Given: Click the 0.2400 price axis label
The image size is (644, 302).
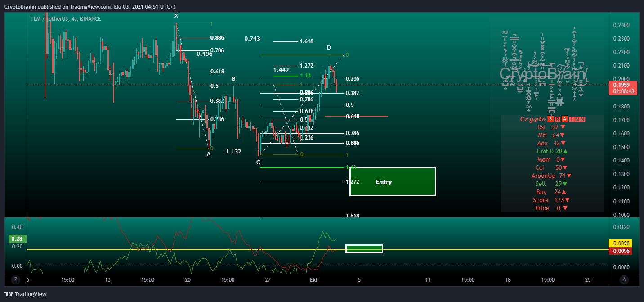Looking at the screenshot, I should (x=621, y=25).
